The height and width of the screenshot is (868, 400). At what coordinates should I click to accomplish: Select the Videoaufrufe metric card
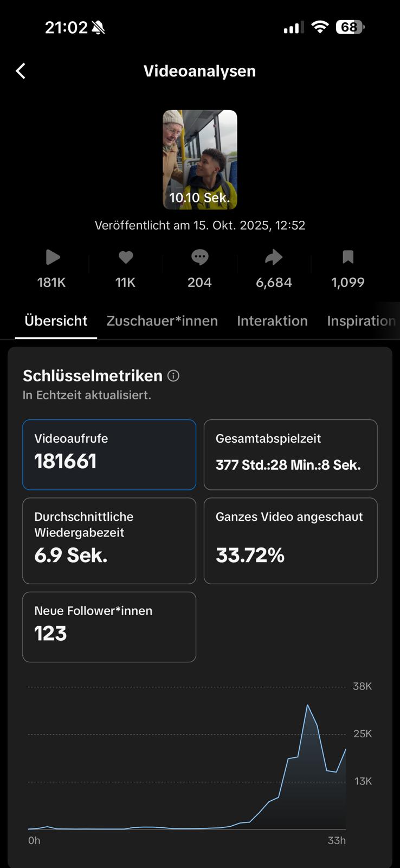pos(109,455)
